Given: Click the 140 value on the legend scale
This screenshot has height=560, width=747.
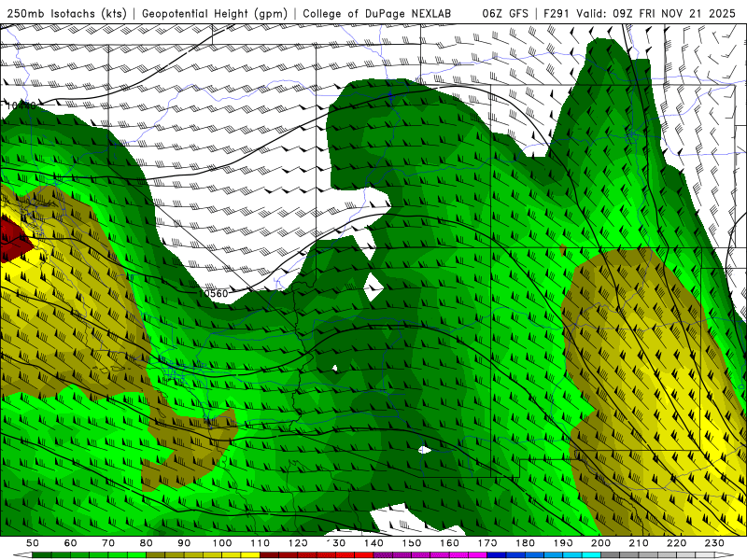Looking at the screenshot, I should coord(373,543).
